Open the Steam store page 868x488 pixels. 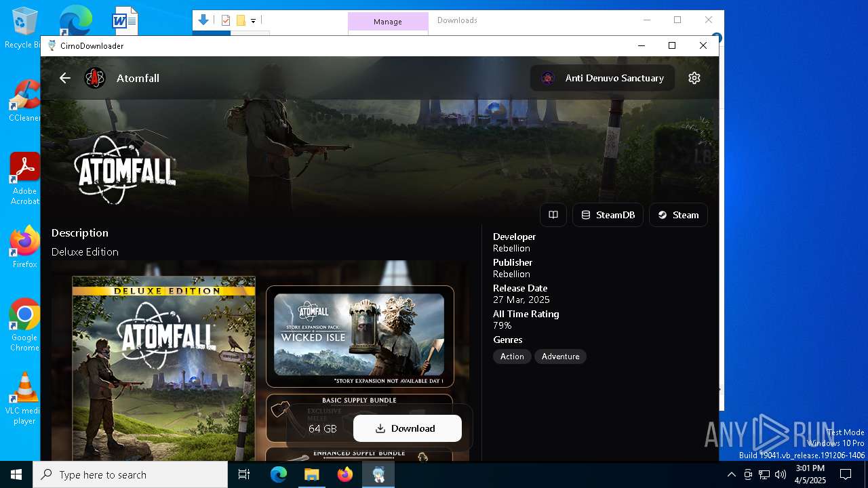pos(678,215)
